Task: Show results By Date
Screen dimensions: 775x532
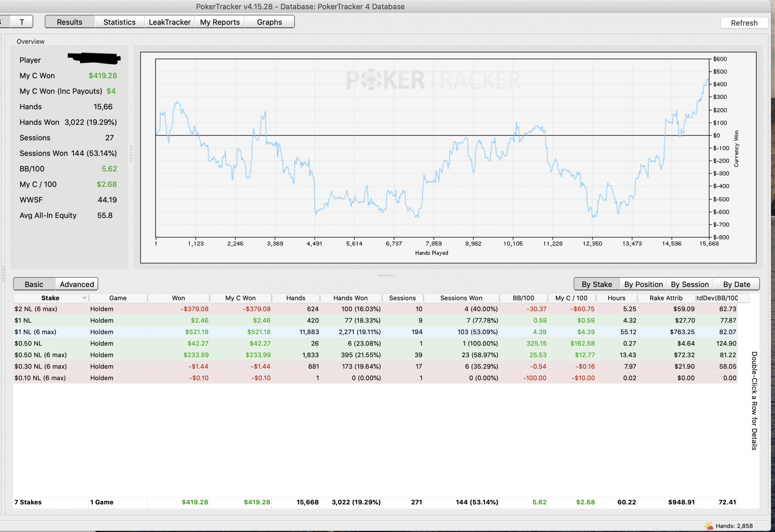Action: click(736, 284)
